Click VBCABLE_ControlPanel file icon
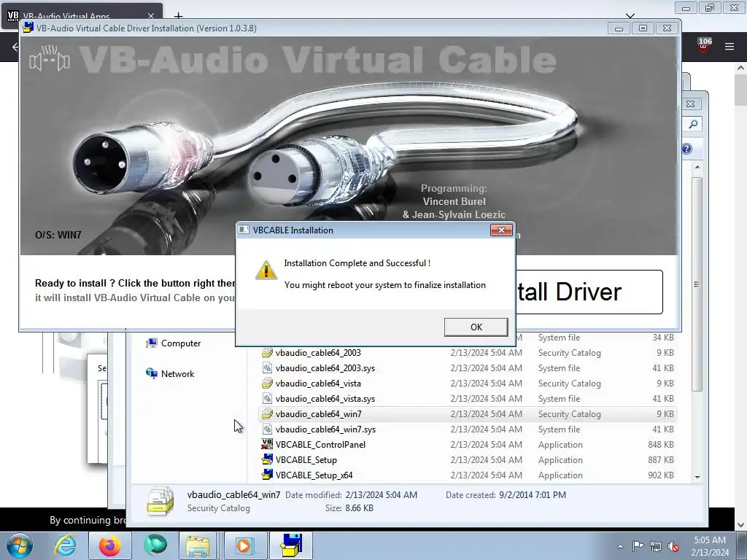Image resolution: width=747 pixels, height=560 pixels. coord(267,444)
